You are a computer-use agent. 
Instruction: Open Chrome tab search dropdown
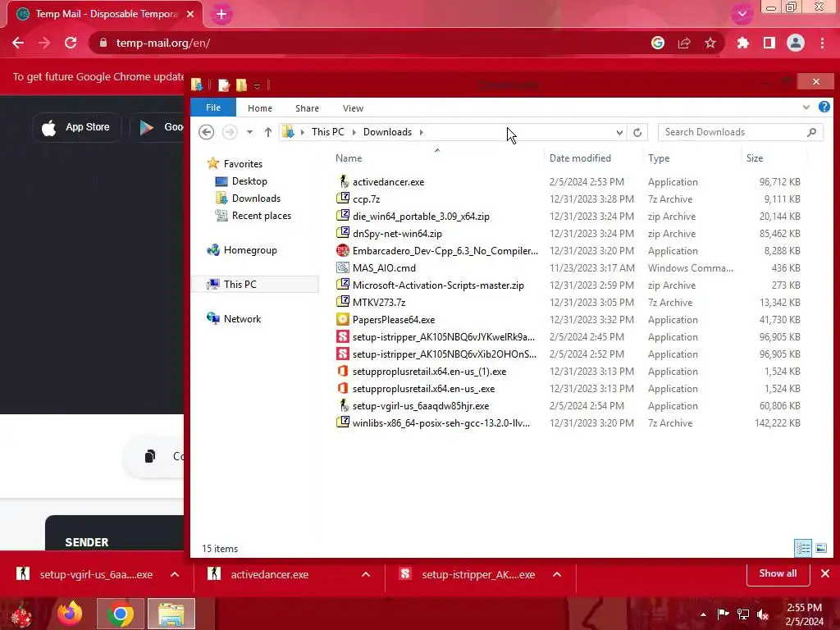point(742,14)
